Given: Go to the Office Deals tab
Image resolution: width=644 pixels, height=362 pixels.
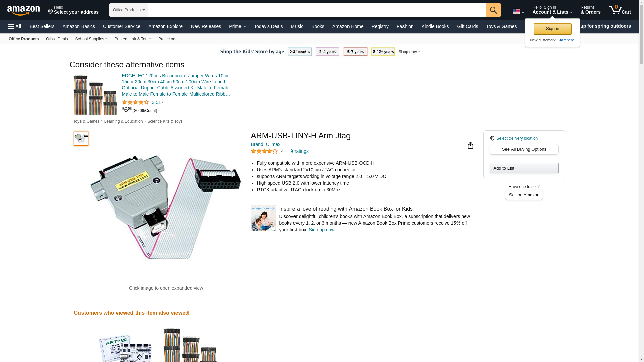Looking at the screenshot, I should (57, 39).
